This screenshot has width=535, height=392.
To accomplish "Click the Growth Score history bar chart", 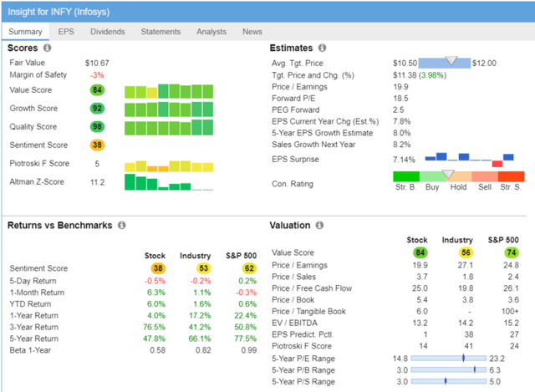I will (x=169, y=109).
